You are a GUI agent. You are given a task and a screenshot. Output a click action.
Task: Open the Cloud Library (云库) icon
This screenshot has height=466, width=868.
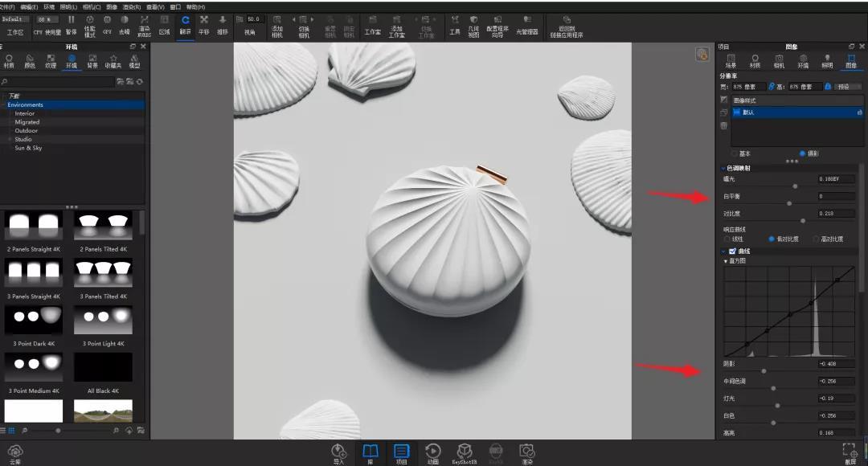tap(15, 454)
